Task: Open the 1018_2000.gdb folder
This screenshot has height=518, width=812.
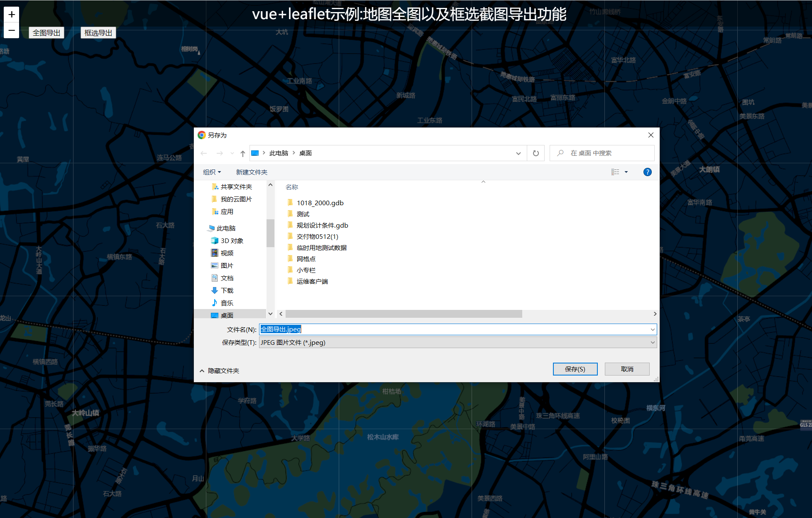Action: tap(320, 203)
